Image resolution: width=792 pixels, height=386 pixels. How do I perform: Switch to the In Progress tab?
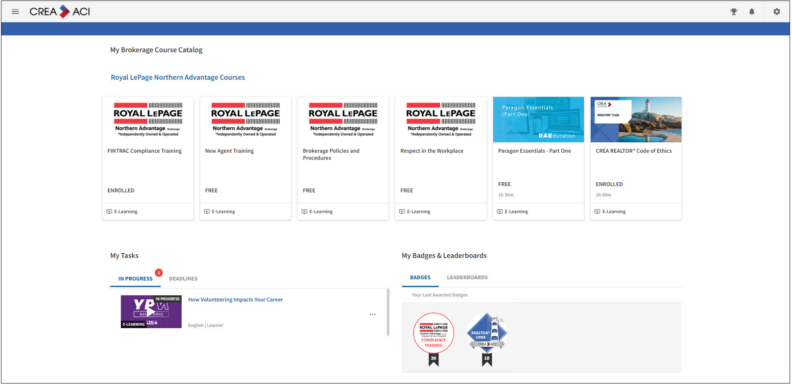(135, 279)
